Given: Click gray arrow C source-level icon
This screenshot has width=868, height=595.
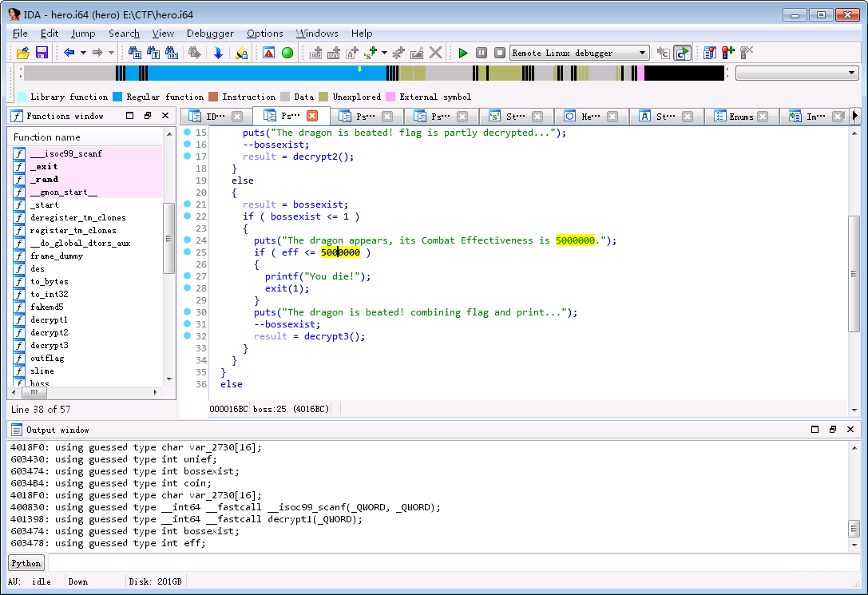Looking at the screenshot, I should coord(664,53).
